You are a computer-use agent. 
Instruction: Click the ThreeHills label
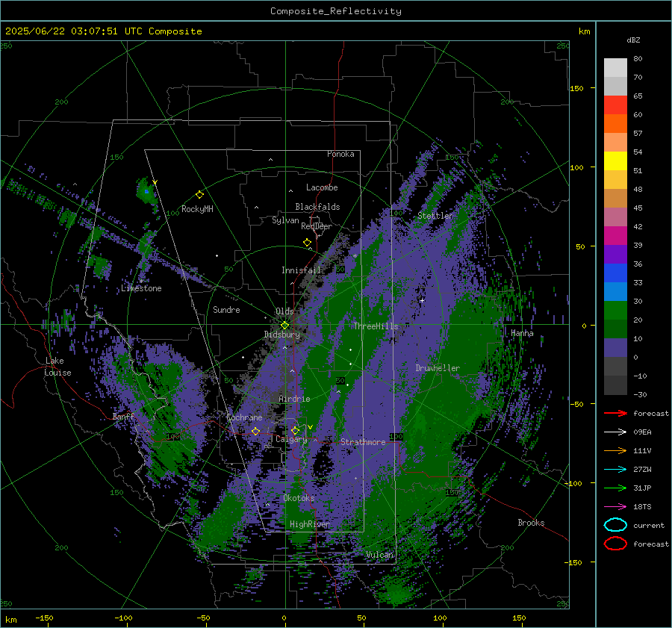(x=376, y=326)
